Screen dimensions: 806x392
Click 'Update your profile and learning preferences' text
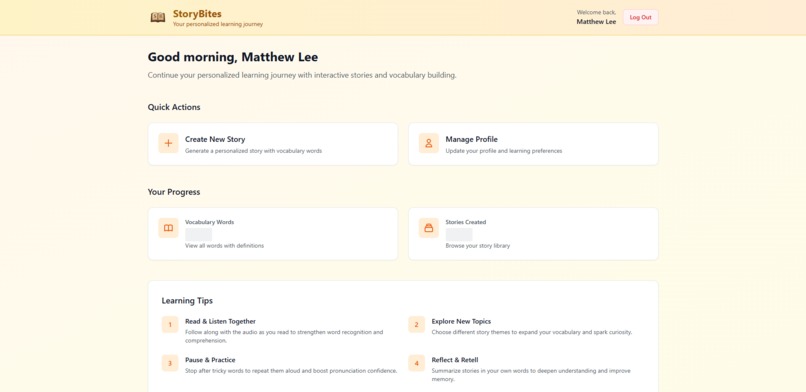pos(504,151)
